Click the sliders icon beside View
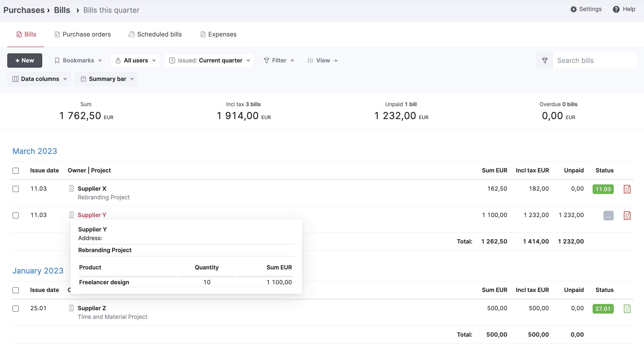The width and height of the screenshot is (644, 352). tap(310, 61)
